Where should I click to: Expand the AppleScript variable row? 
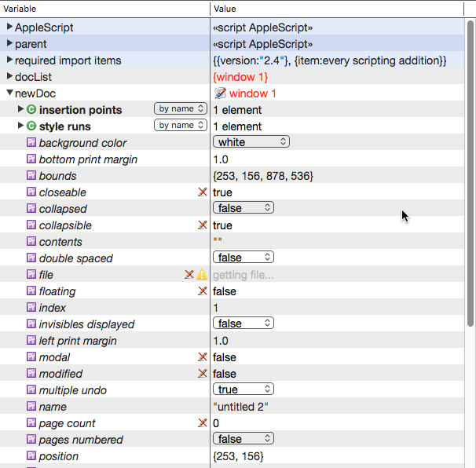[9, 27]
